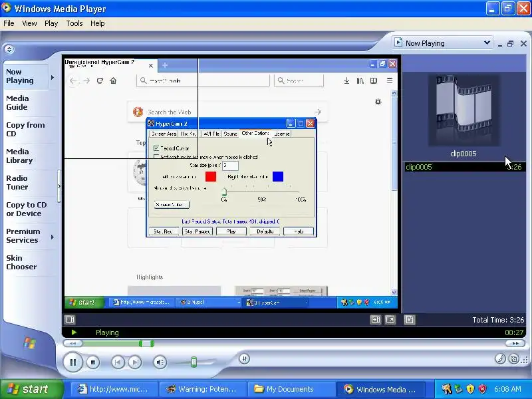The image size is (532, 399).
Task: Click the change player color brush icon
Action: [500, 358]
